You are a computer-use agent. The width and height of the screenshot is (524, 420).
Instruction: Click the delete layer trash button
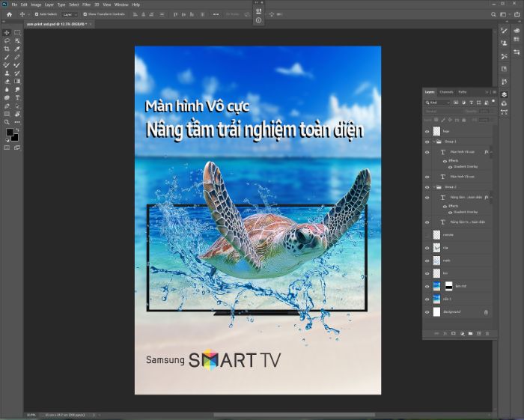(x=487, y=334)
